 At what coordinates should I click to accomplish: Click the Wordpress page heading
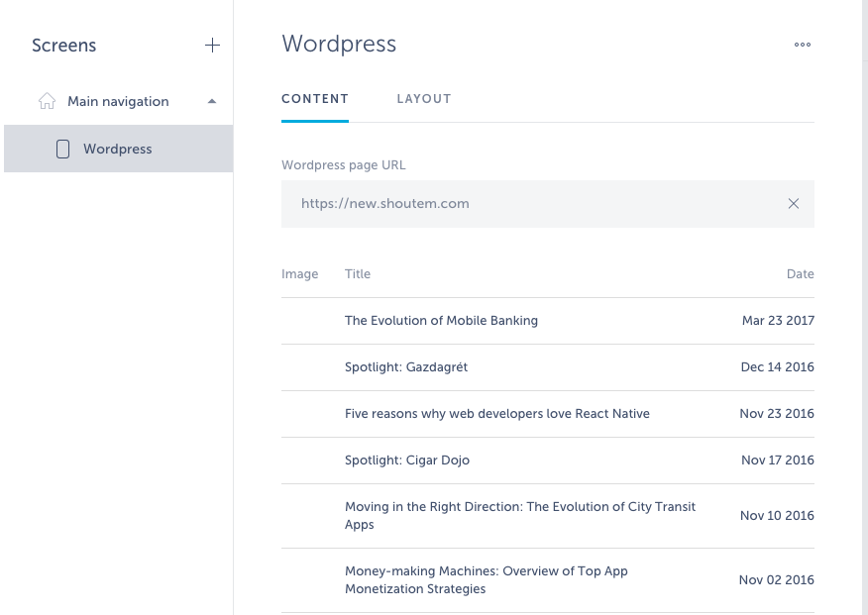339,45
